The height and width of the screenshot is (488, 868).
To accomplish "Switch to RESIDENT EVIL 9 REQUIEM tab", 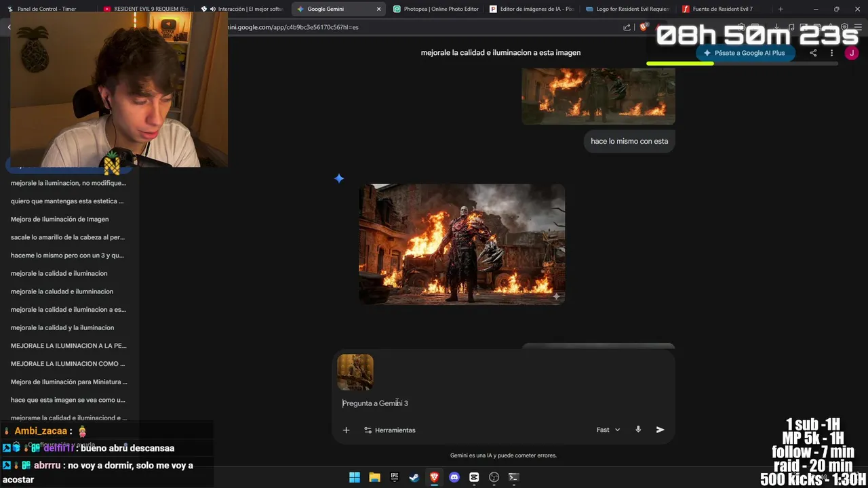I will point(145,9).
